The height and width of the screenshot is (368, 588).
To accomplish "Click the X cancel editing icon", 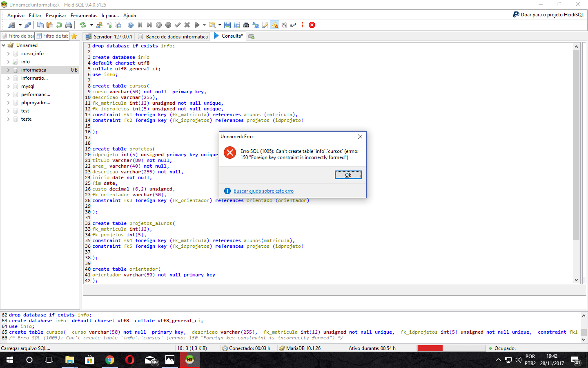I will point(187,25).
